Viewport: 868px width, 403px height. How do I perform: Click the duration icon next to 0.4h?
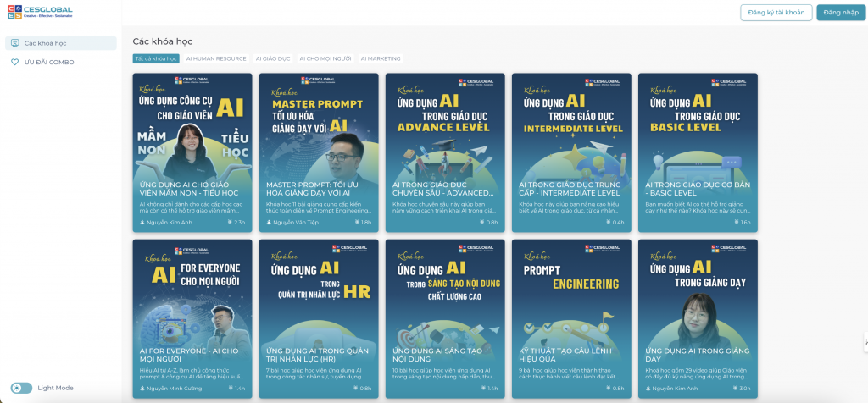pyautogui.click(x=609, y=222)
